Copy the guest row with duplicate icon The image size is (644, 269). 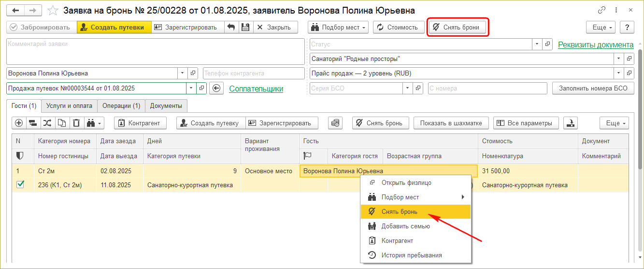pyautogui.click(x=62, y=123)
